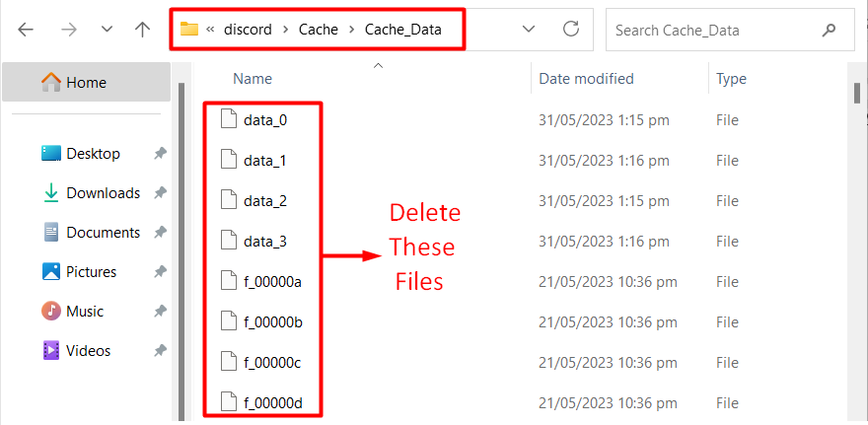This screenshot has width=868, height=425.
Task: Click the navigation pane scrollbar
Action: (x=181, y=251)
